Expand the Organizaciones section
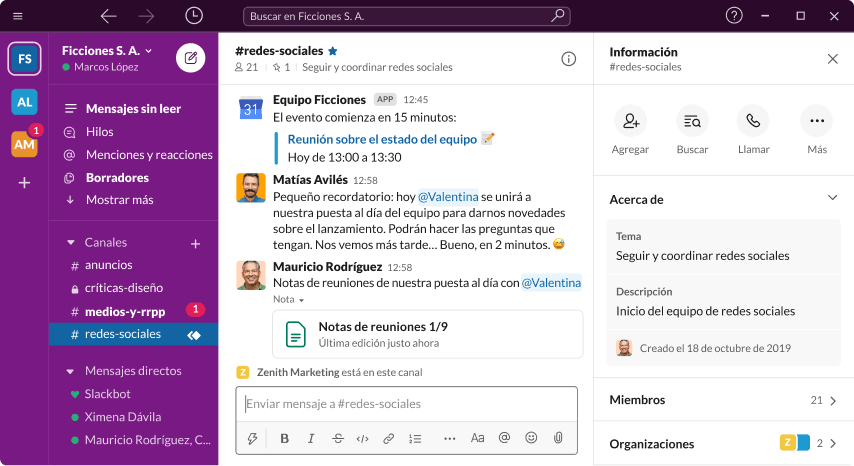The image size is (854, 466). [723, 444]
